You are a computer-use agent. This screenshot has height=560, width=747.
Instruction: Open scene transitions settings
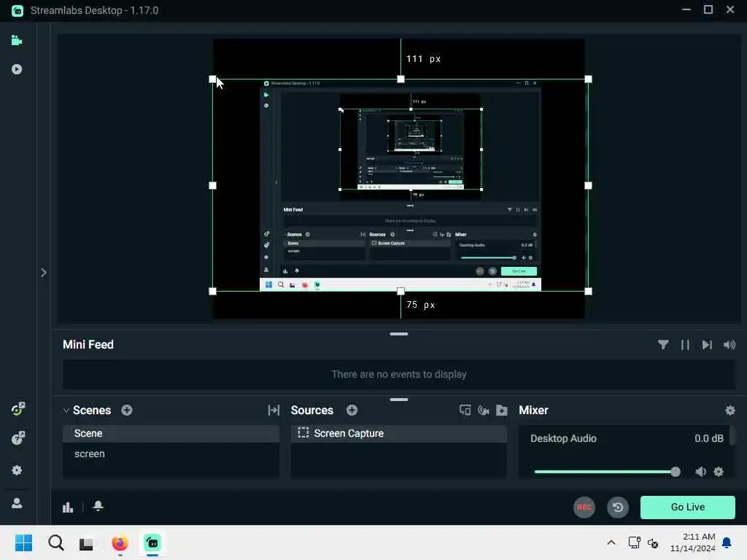274,410
